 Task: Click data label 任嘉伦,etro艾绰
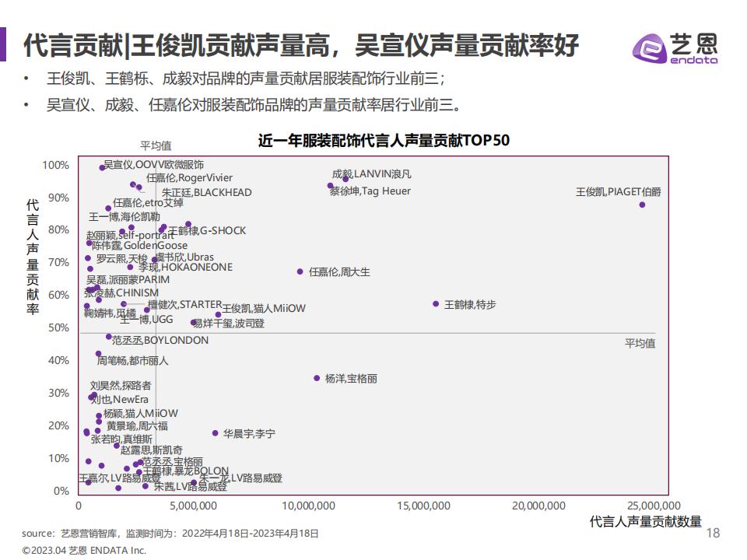pyautogui.click(x=148, y=203)
